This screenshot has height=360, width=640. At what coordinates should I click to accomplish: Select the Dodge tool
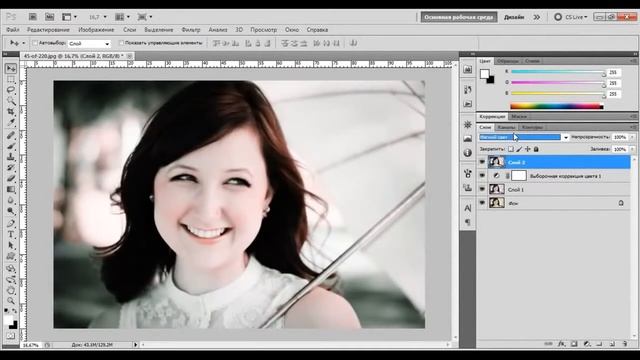point(11,211)
